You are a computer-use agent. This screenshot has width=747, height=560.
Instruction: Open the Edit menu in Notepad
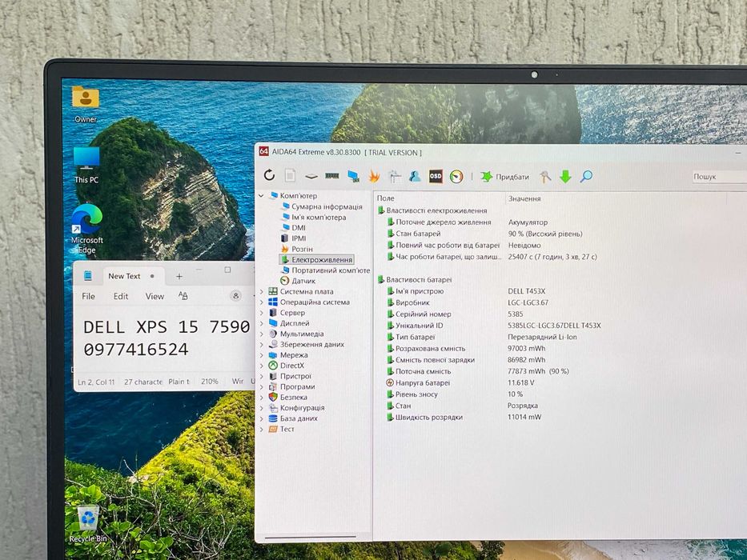coord(121,296)
